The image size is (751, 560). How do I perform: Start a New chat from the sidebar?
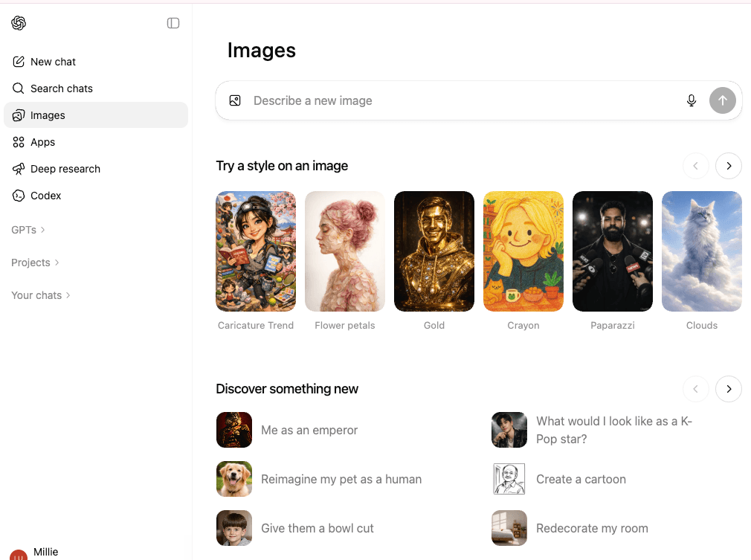click(x=52, y=61)
